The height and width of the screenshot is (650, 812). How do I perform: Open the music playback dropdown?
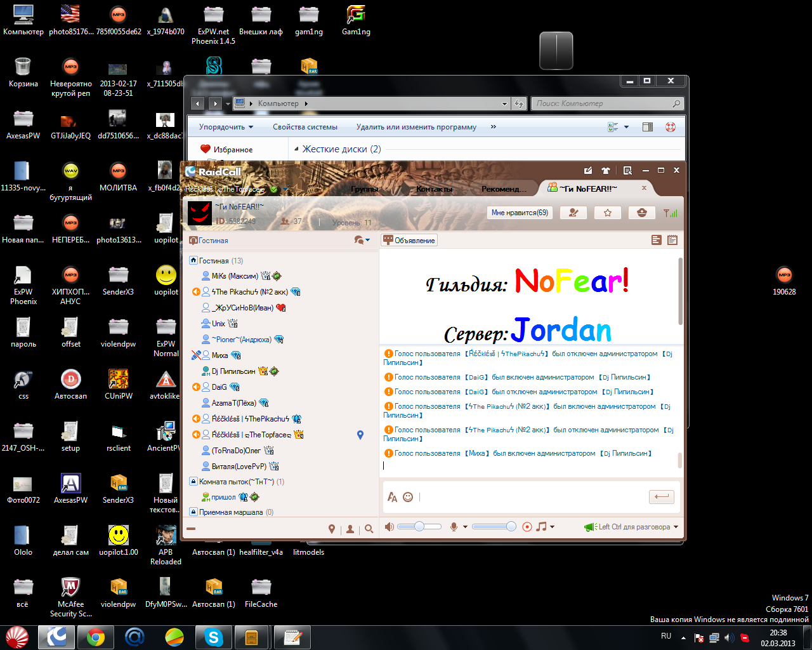pos(546,527)
